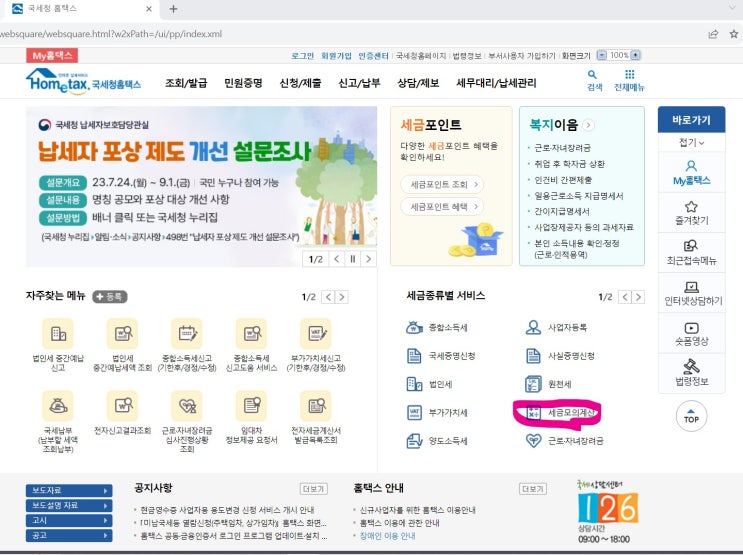
Task: Show the next banner slide
Action: click(369, 259)
